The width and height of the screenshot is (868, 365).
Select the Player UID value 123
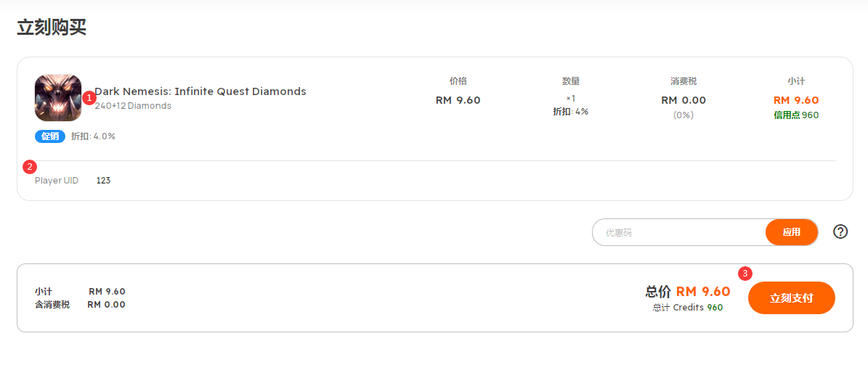[x=104, y=180]
